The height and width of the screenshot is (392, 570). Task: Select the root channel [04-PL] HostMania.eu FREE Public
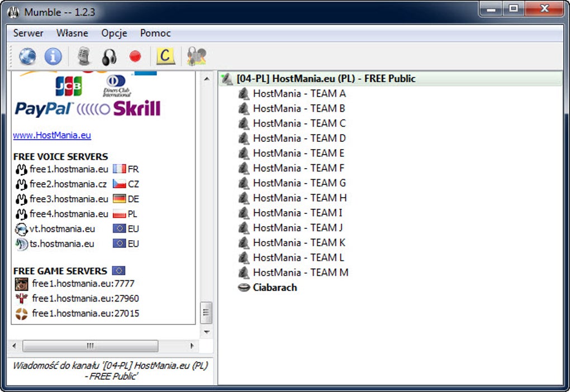[391, 79]
